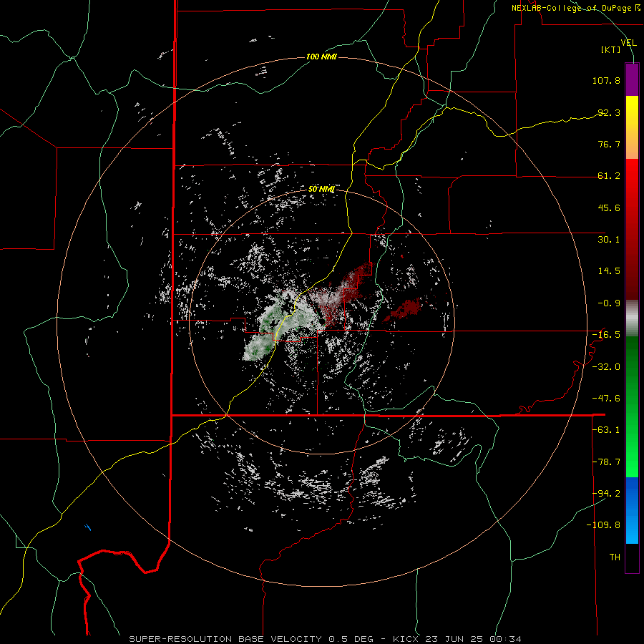Viewport: 644px width, 644px height.
Task: Click the 76.7 legend value
Action: [609, 144]
